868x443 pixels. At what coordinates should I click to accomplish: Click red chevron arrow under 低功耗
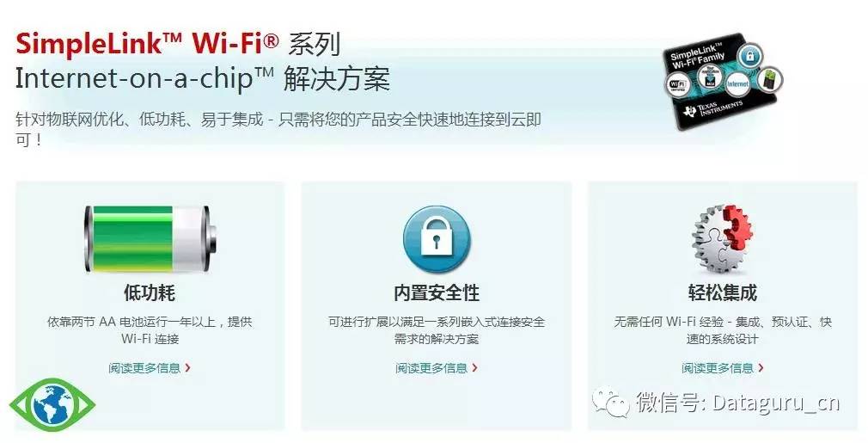click(x=188, y=367)
